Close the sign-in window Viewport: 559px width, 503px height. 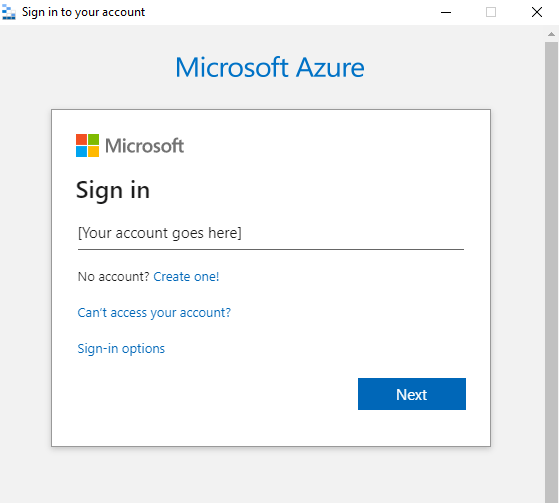537,12
